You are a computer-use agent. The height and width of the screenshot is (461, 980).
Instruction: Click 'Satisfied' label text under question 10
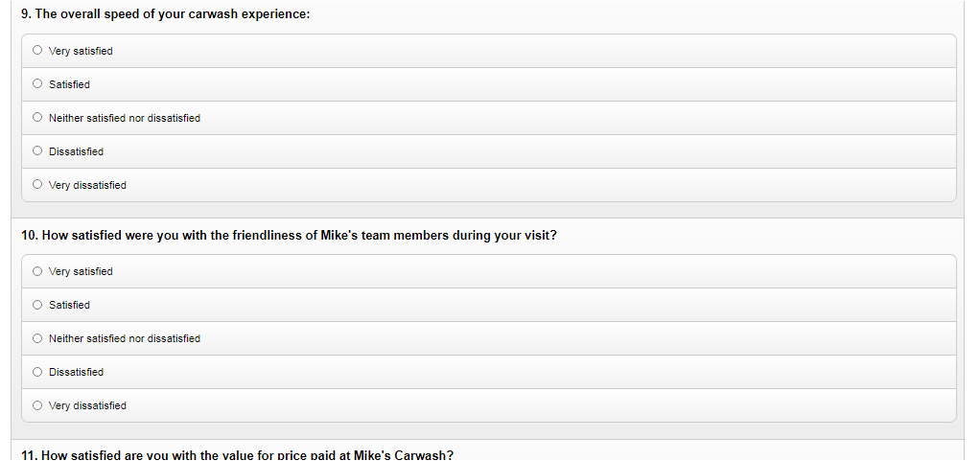[x=69, y=305]
